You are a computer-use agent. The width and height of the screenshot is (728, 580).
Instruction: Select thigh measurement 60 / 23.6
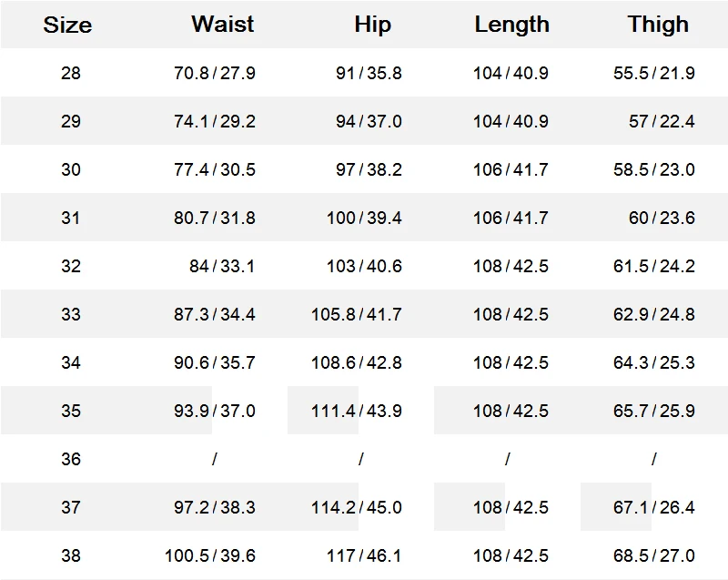click(x=662, y=218)
